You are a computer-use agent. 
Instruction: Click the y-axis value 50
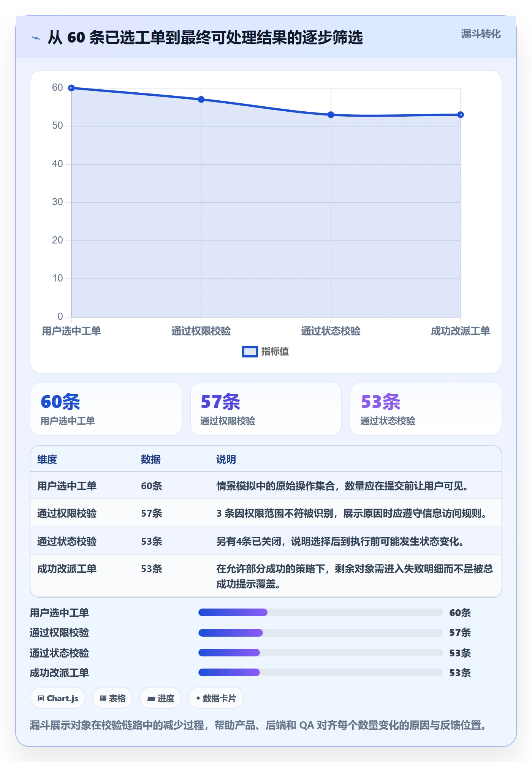[x=57, y=126]
